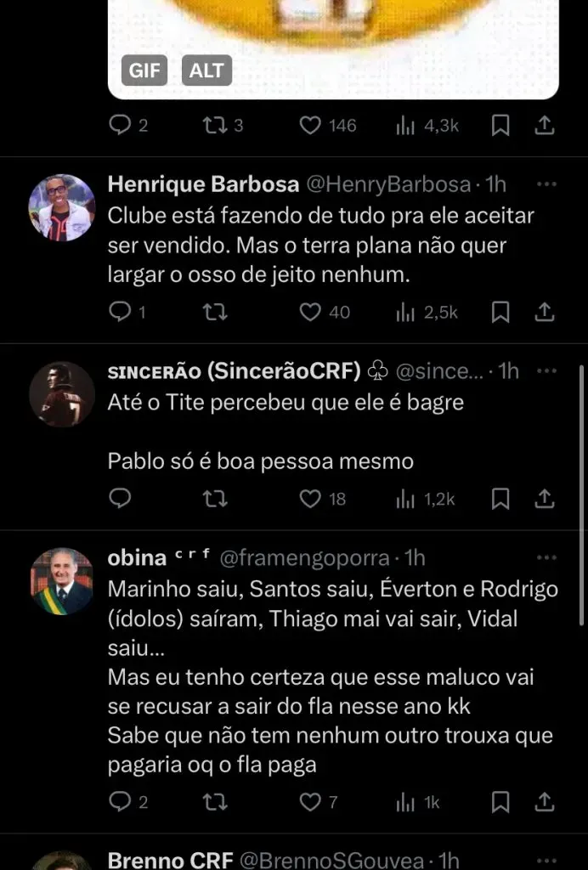Share Henrique Barbosa's tweet
The height and width of the screenshot is (870, 588).
[546, 313]
